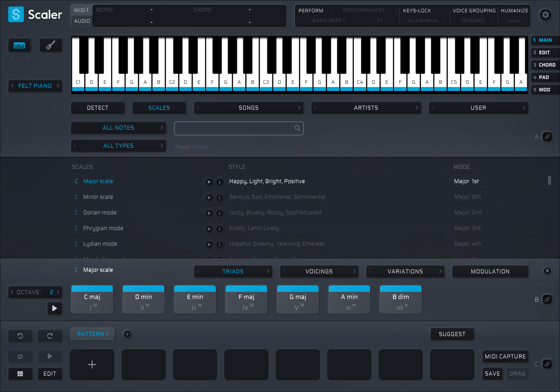This screenshot has width=560, height=392.
Task: Select the SONGS browser tab
Action: pos(248,108)
